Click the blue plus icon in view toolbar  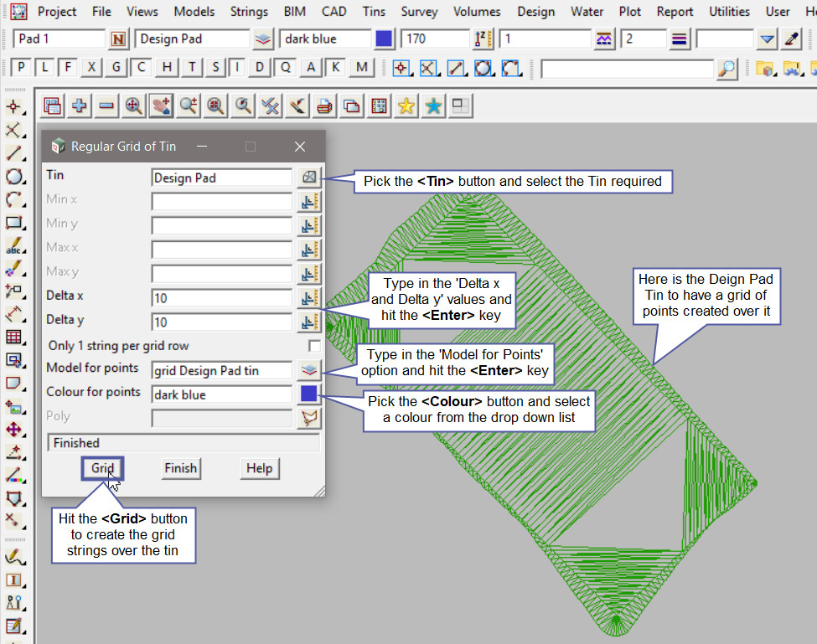[x=80, y=106]
